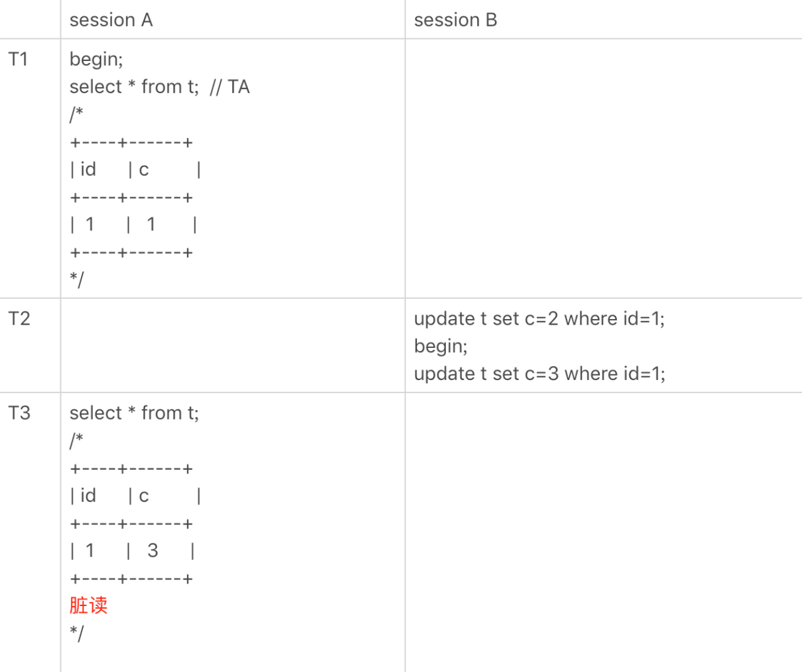Click the "id" header in T1 result
The height and width of the screenshot is (672, 802).
click(88, 170)
